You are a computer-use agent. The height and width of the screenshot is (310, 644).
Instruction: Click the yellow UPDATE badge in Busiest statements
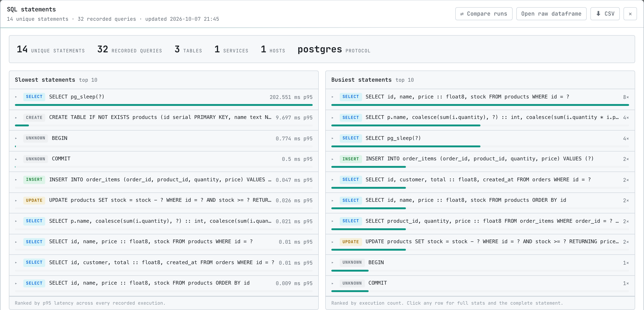(x=350, y=242)
